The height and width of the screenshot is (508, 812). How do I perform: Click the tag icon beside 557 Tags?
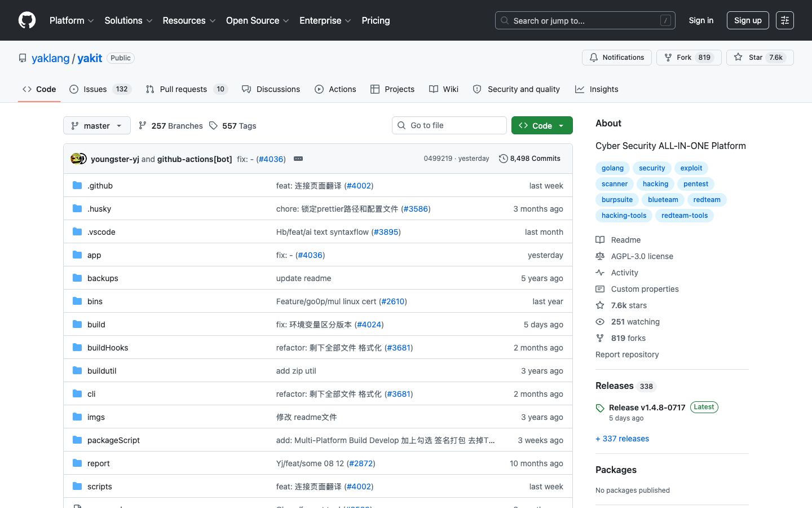[x=213, y=125]
